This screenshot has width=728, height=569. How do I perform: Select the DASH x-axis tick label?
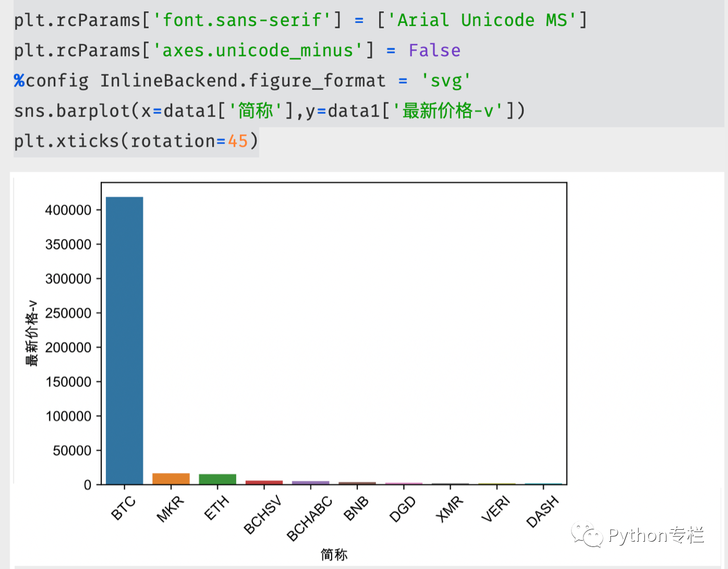point(543,511)
